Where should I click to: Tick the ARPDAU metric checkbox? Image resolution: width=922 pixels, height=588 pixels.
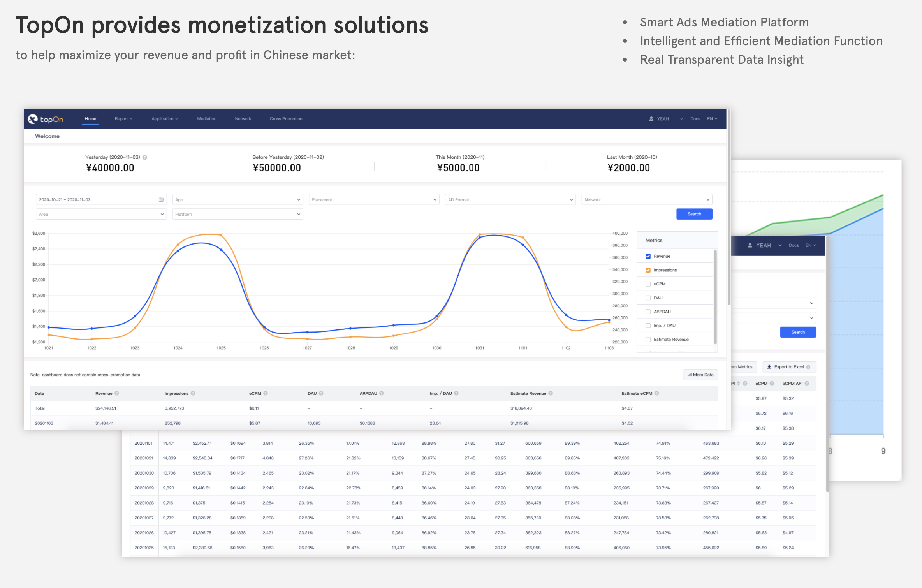coord(648,312)
